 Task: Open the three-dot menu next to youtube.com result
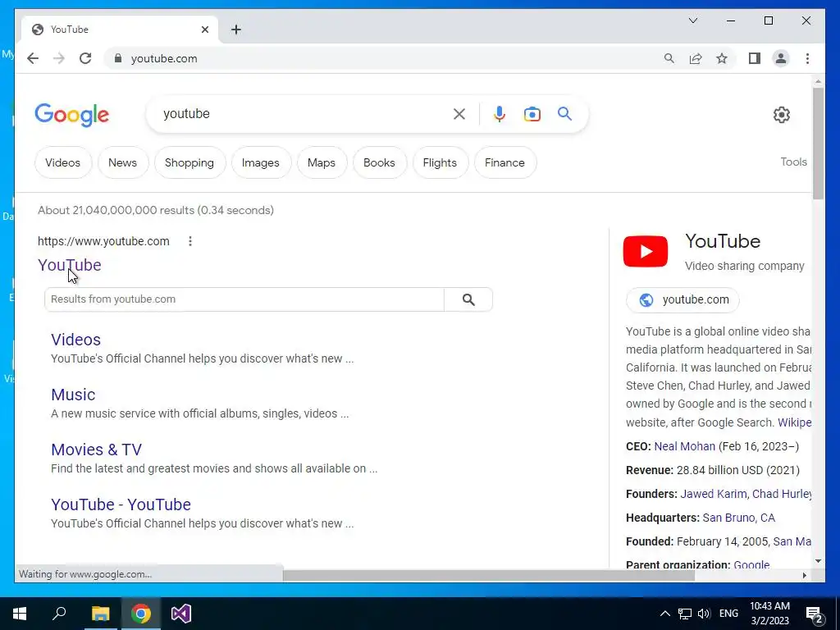[190, 241]
